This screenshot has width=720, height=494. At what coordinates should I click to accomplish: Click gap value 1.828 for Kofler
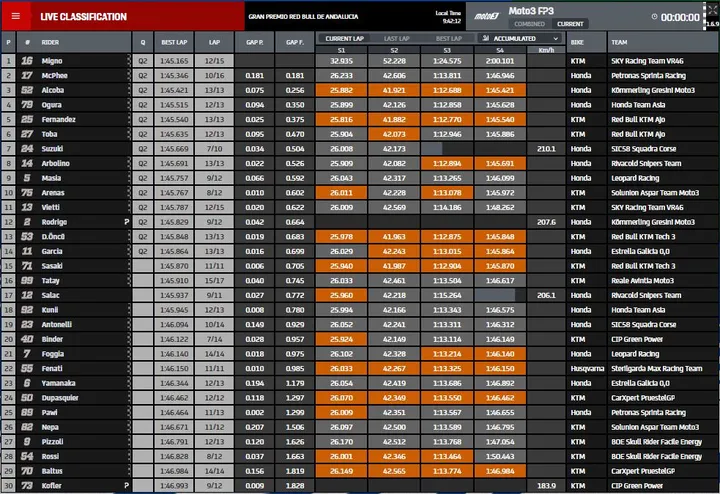click(295, 485)
